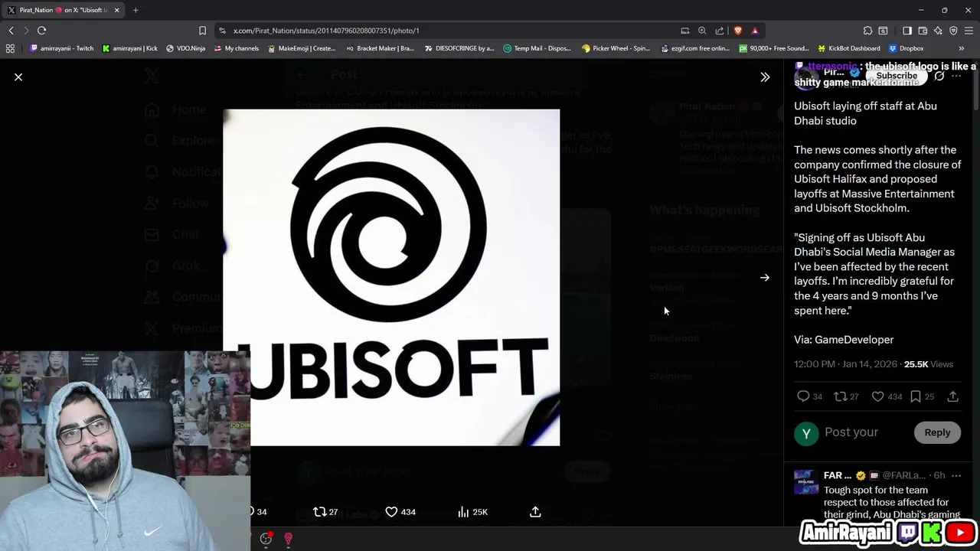
Task: Open the zoom magnifier icon in address bar
Action: tap(702, 31)
